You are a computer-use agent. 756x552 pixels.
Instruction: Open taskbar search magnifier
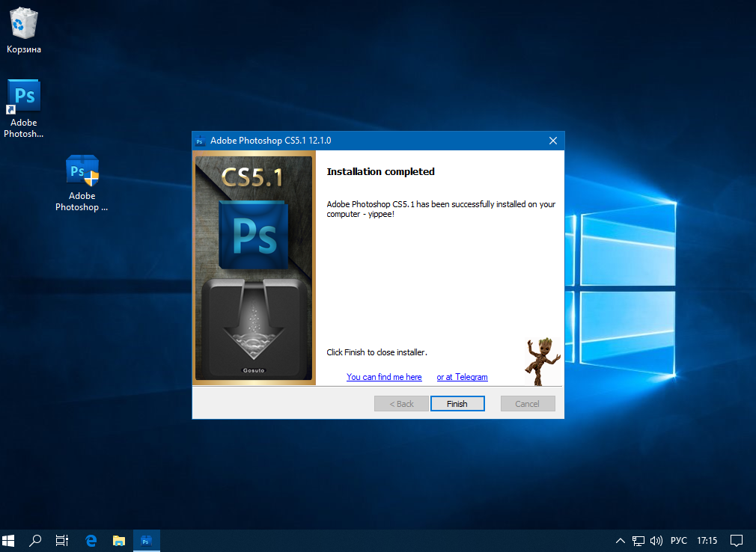pos(34,541)
